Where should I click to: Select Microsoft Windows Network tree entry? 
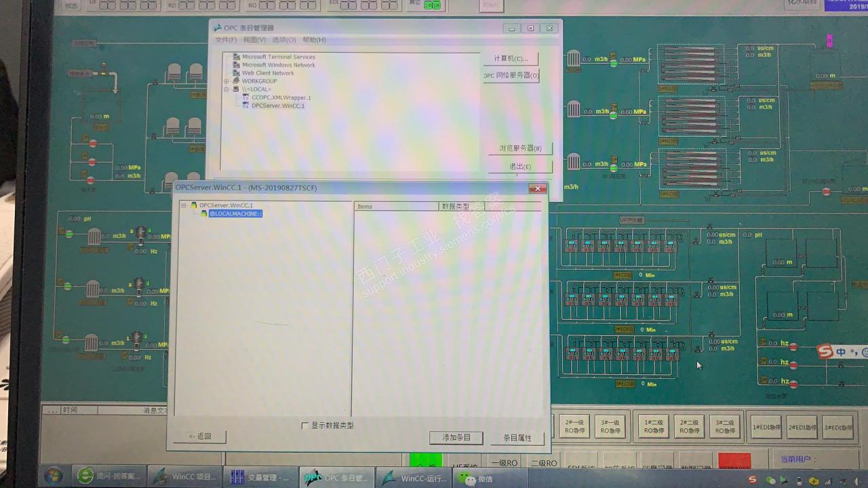click(x=279, y=65)
